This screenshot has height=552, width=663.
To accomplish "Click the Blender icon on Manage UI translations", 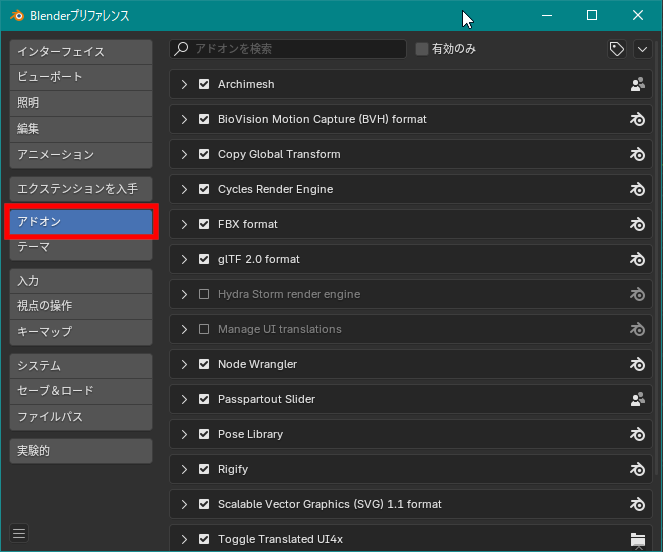I will pyautogui.click(x=637, y=329).
